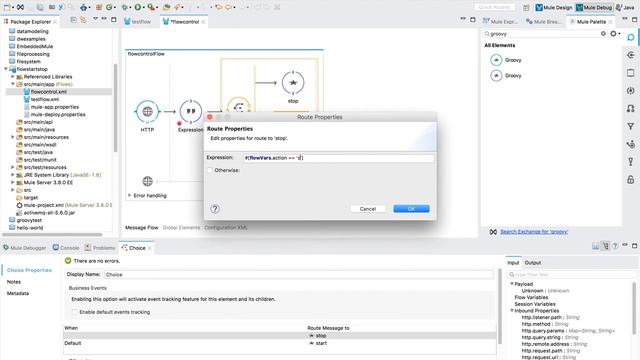Toggle the Otherwise checkbox

click(x=210, y=170)
